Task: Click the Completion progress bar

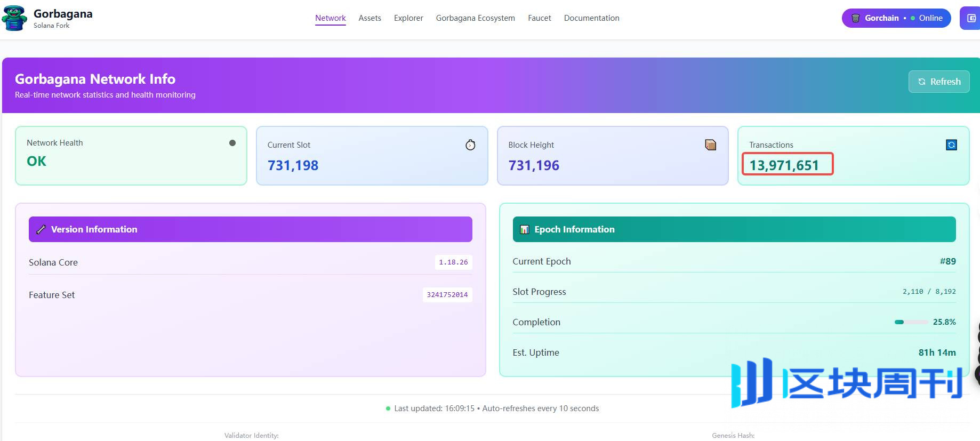Action: [x=911, y=322]
